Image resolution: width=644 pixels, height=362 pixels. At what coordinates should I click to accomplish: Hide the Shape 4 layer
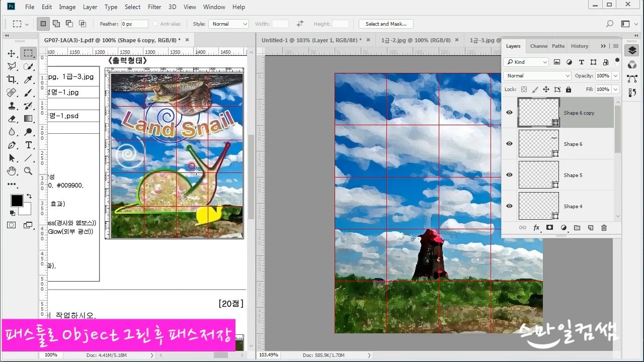tap(509, 206)
